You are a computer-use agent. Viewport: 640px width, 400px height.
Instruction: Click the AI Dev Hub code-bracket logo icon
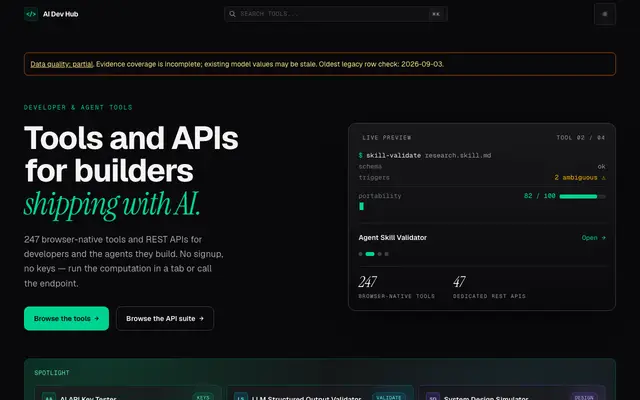click(31, 14)
